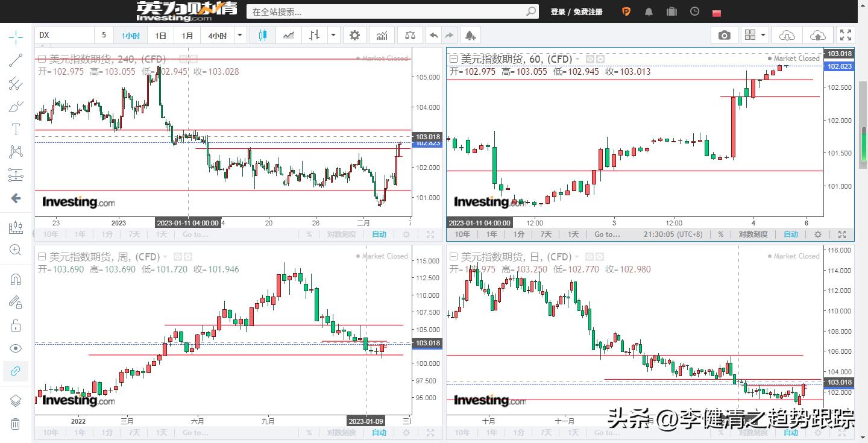Click Go to… on the 60 chart
Screen dimensions: 868x443
click(607, 234)
